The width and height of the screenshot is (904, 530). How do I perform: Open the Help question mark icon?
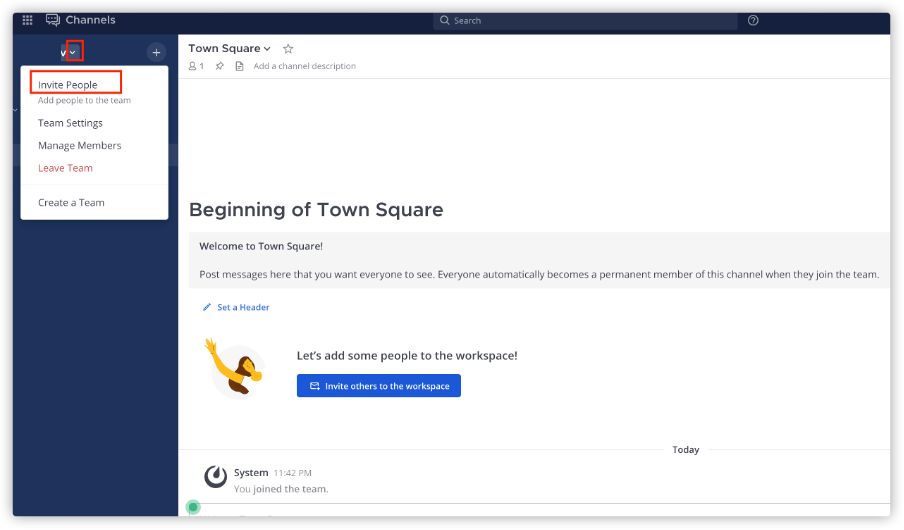coord(753,20)
